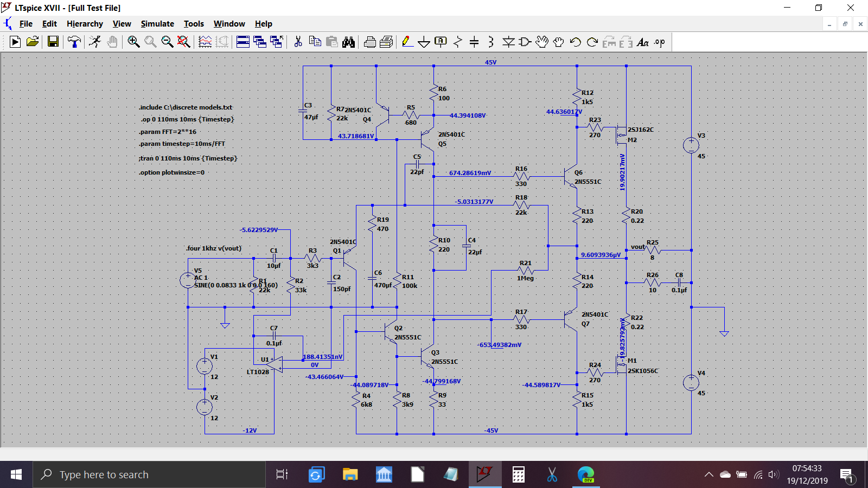The height and width of the screenshot is (488, 868).
Task: Click the 2SK1056C MOSFET label
Action: click(x=643, y=371)
